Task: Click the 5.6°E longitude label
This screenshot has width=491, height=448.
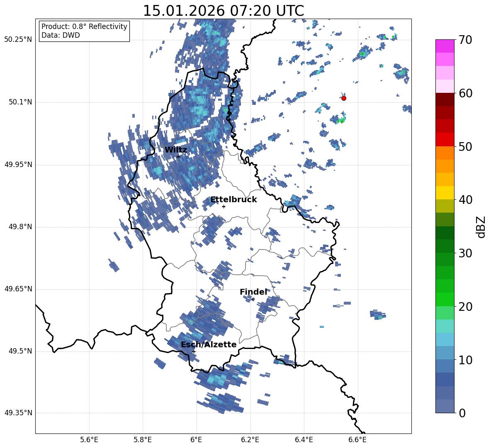Action: (89, 440)
